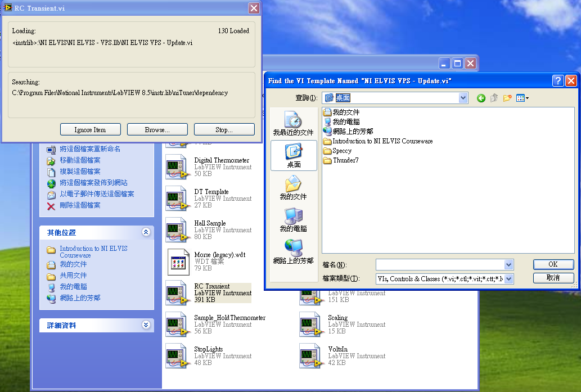
Task: Select 網路上的芳鄰 in the file list
Action: click(x=348, y=131)
